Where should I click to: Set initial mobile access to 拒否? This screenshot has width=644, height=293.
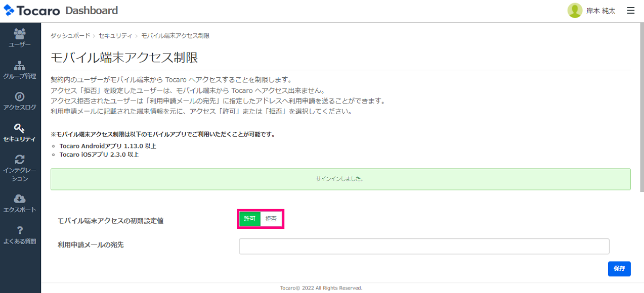click(271, 219)
